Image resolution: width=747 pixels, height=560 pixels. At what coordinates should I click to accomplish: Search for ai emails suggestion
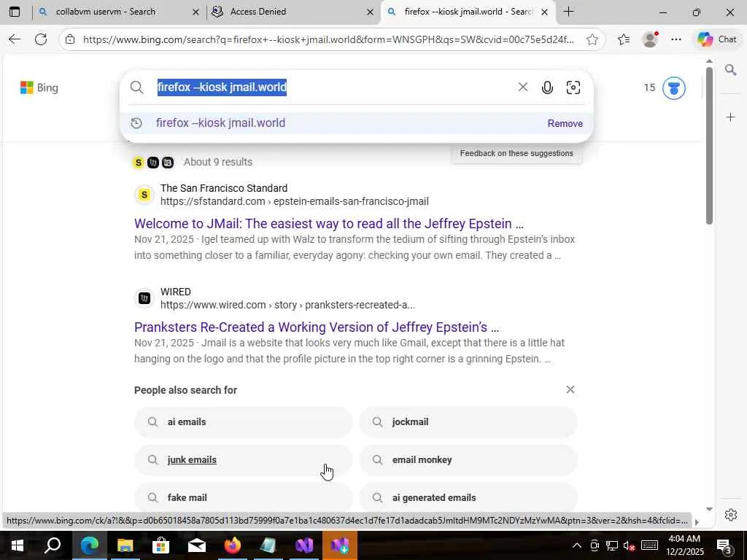244,422
